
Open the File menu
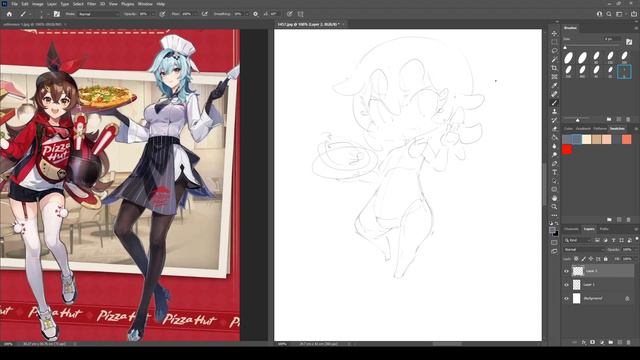coord(14,4)
